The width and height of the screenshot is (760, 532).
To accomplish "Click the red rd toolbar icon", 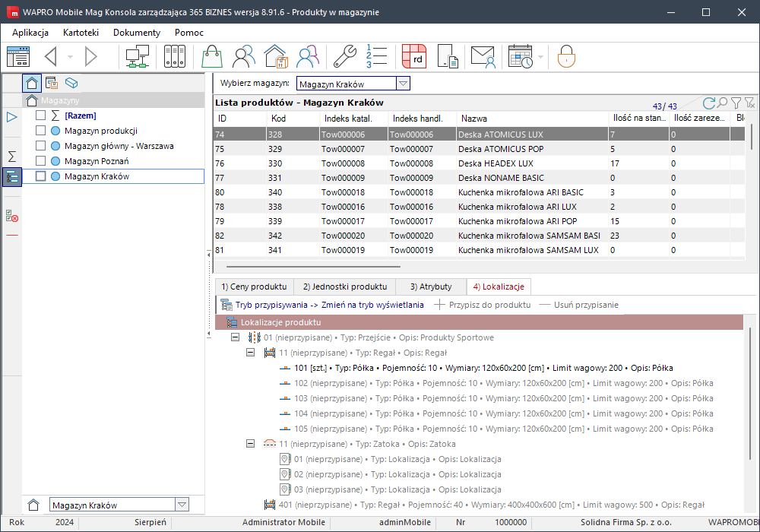I will click(x=414, y=57).
